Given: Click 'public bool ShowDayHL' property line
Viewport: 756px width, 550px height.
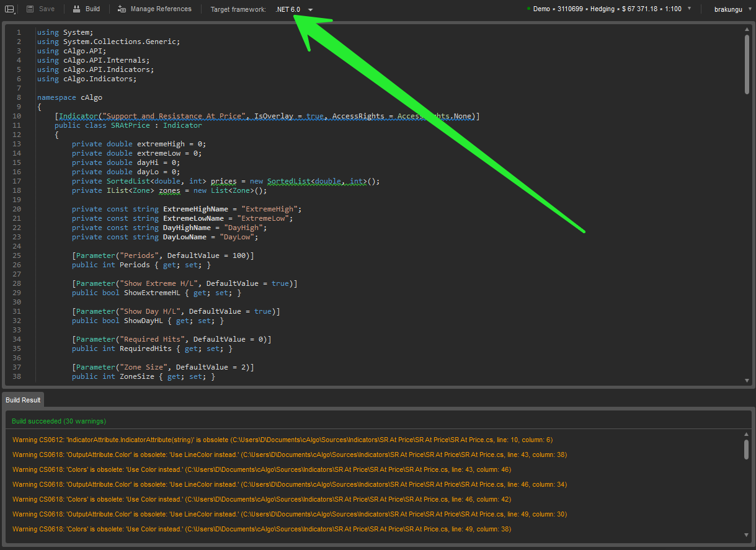Looking at the screenshot, I should (148, 321).
